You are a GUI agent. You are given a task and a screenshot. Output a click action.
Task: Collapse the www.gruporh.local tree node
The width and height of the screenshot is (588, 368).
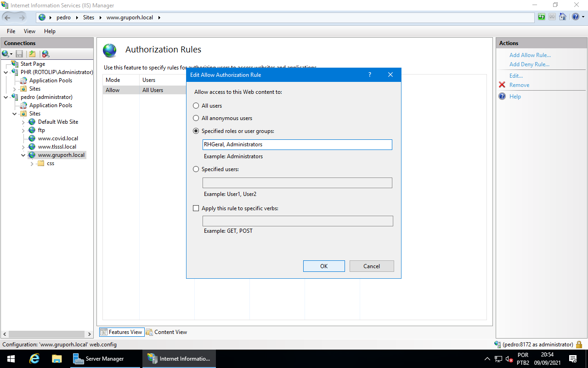tap(23, 155)
